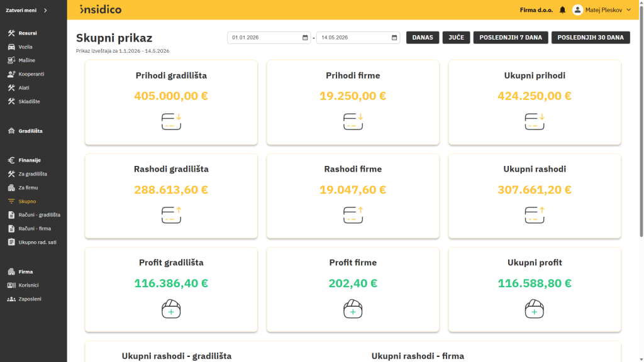
Task: Click the Kooperanti people icon
Action: (x=11, y=74)
